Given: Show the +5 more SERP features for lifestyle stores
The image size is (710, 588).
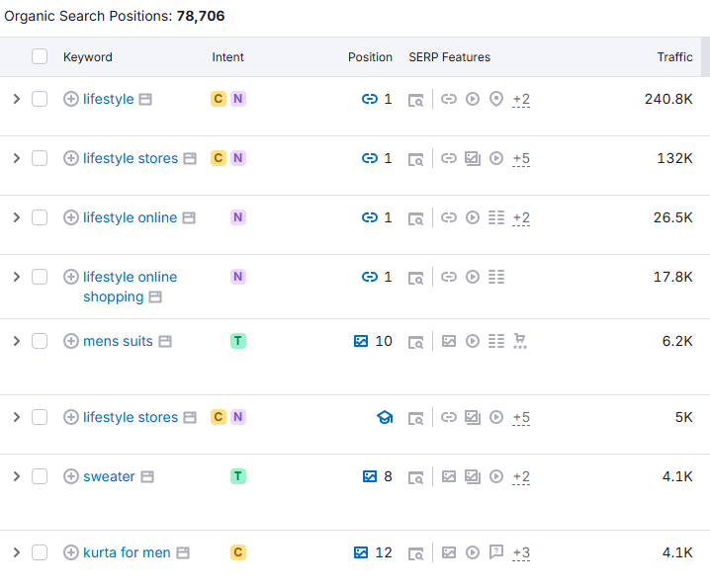Looking at the screenshot, I should 521,159.
